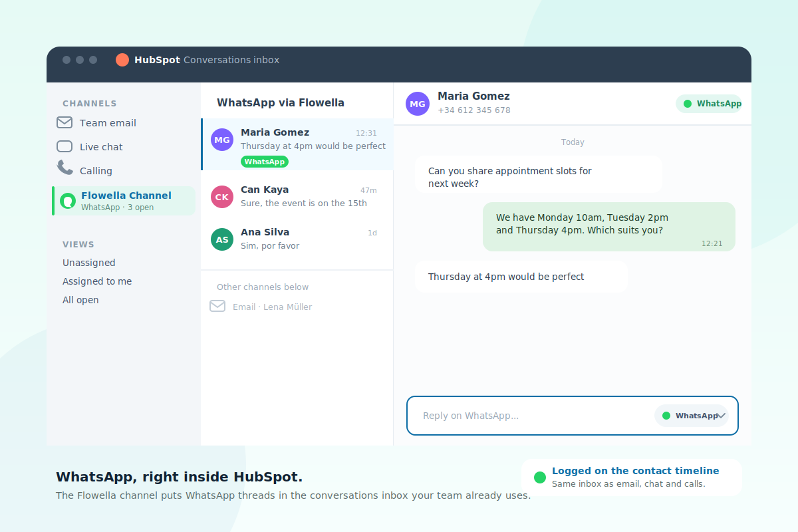Viewport: 798px width, 532px height.
Task: Show the Unassigned view
Action: (89, 263)
